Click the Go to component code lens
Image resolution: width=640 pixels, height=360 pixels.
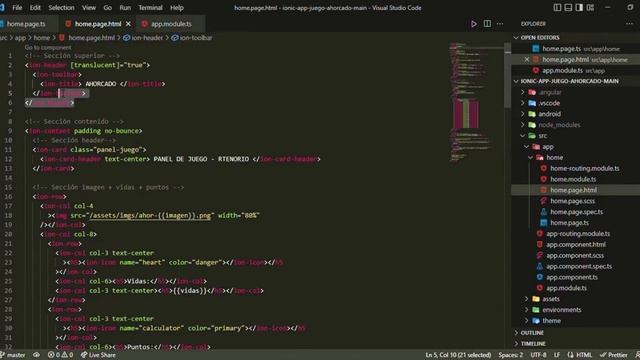click(48, 47)
